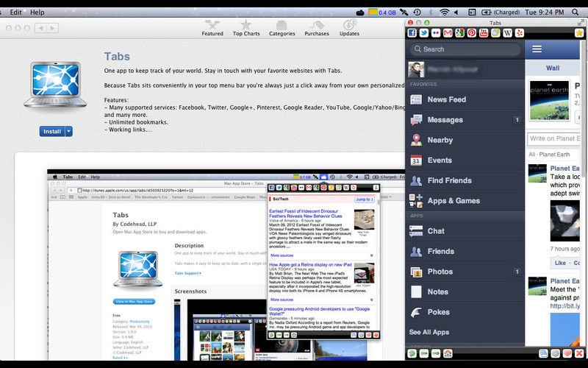Open the Pinterest bookmark icon in Tabs

pos(472,33)
